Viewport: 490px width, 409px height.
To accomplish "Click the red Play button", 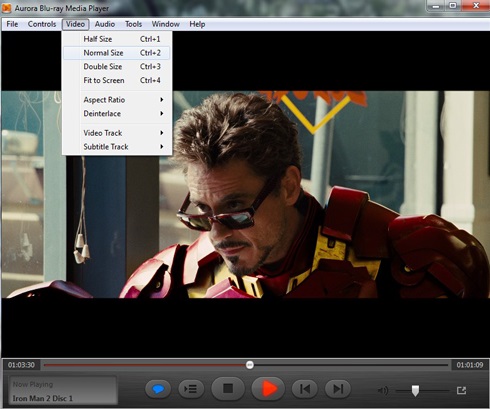I will point(269,388).
